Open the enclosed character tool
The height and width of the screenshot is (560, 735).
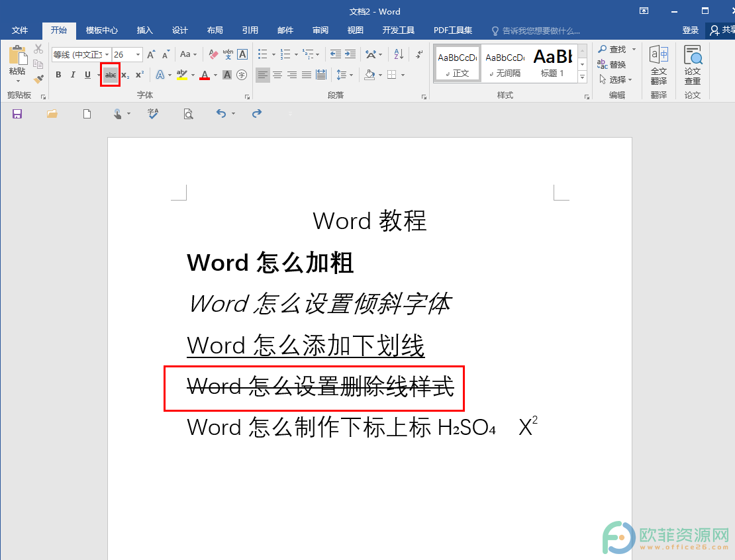pos(242,75)
